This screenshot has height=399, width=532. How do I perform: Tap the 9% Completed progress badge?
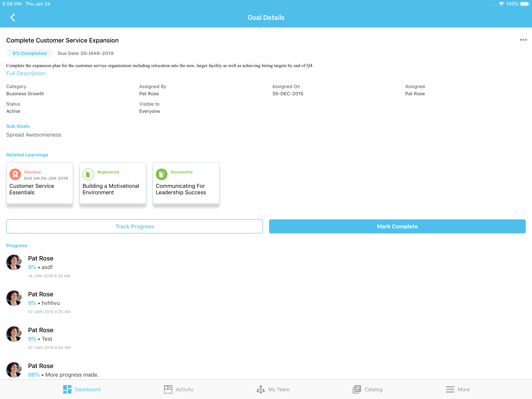tap(29, 53)
